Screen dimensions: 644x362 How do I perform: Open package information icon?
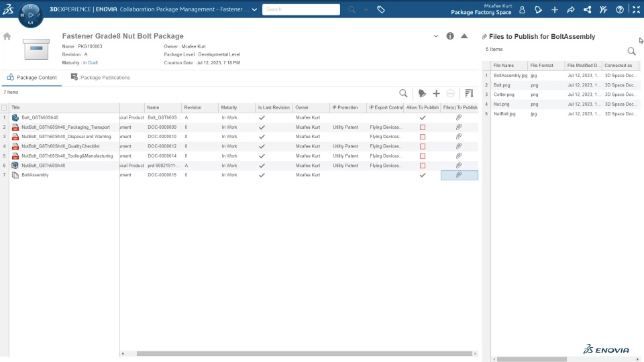point(450,36)
